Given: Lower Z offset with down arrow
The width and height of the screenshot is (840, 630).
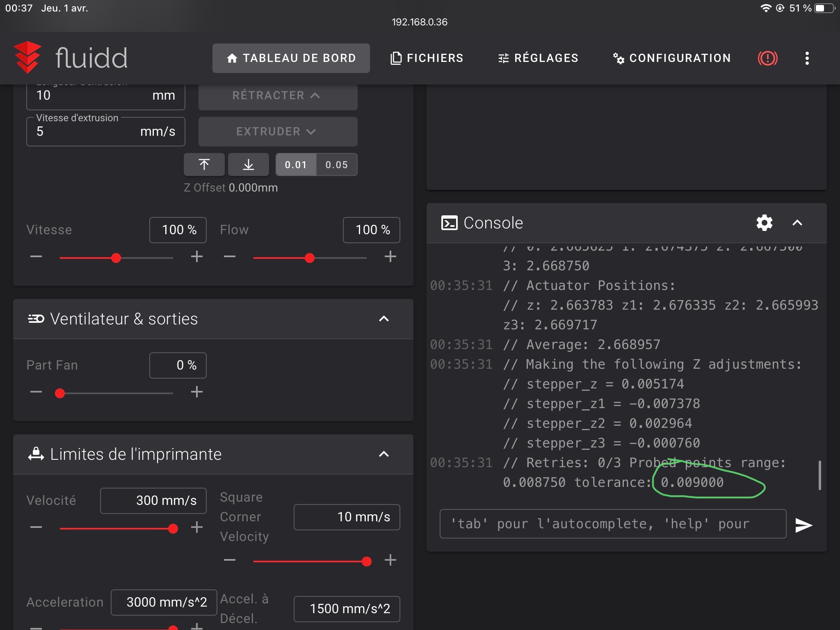Looking at the screenshot, I should pyautogui.click(x=248, y=164).
